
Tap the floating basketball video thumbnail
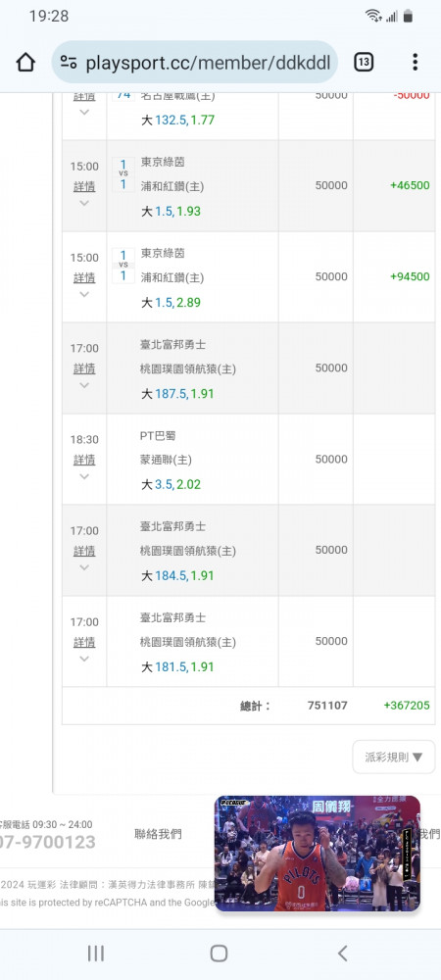[x=318, y=854]
